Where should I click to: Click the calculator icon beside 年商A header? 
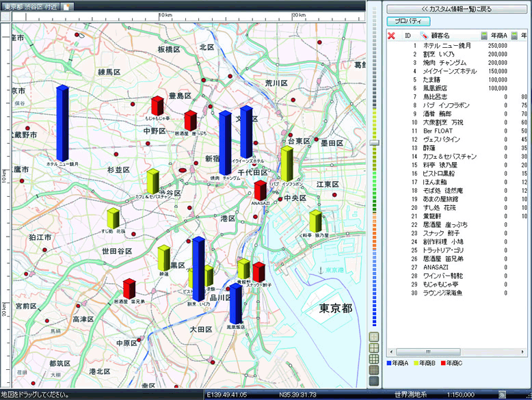click(484, 36)
